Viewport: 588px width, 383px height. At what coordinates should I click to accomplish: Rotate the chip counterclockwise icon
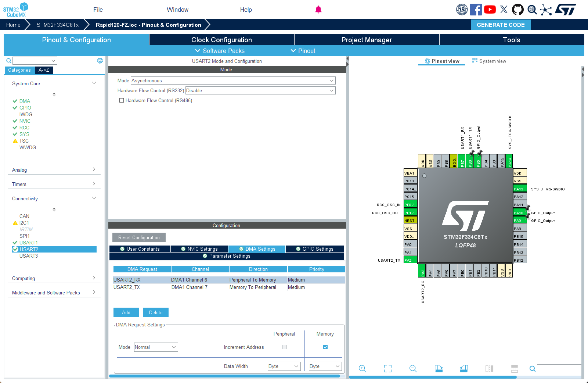coord(464,369)
